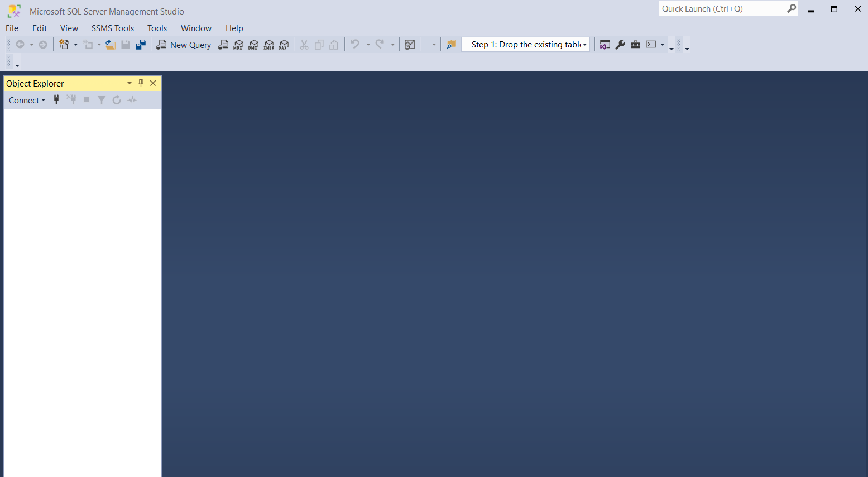Click the Paste icon
868x477 pixels.
pos(334,45)
